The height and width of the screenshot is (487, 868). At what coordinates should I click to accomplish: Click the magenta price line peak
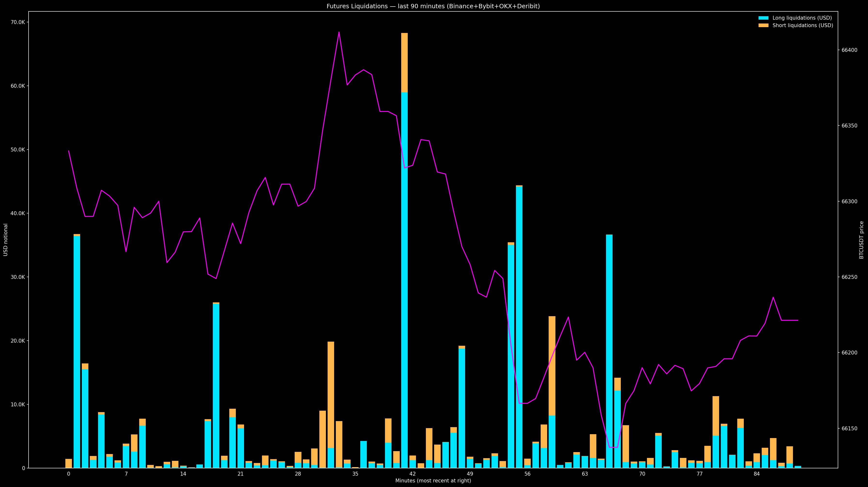(x=339, y=32)
